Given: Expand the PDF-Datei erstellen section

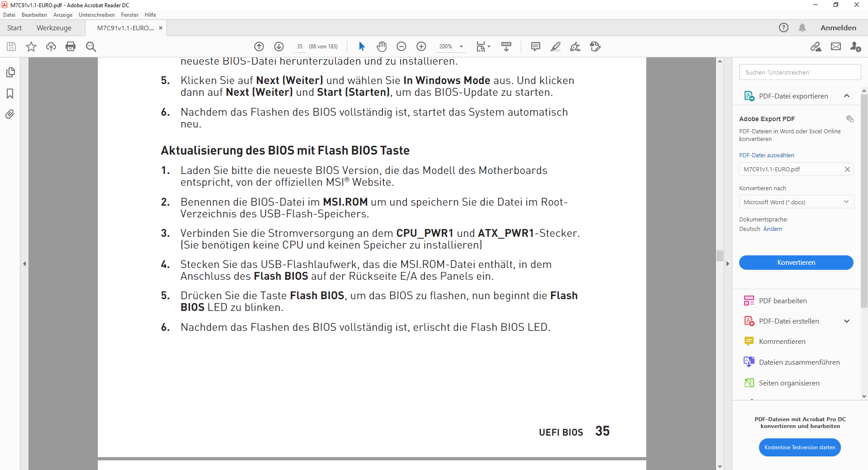Looking at the screenshot, I should point(847,321).
